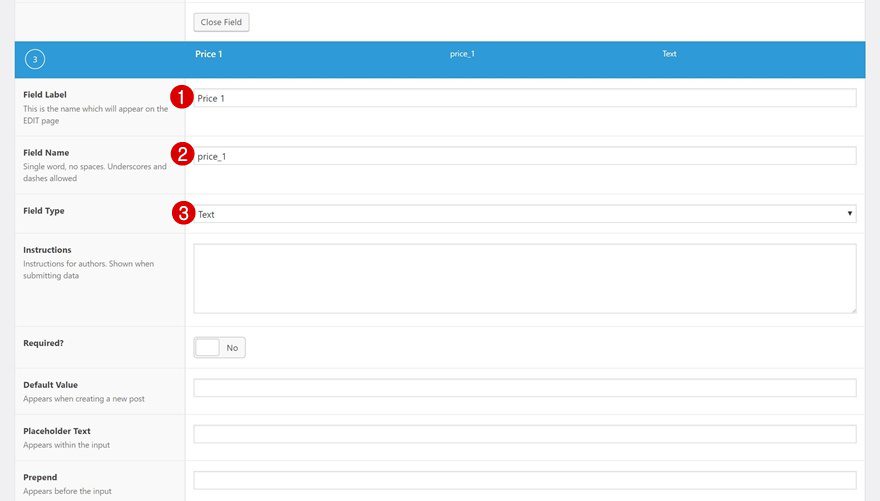
Task: Open the Field Type Text dropdown
Action: 525,214
